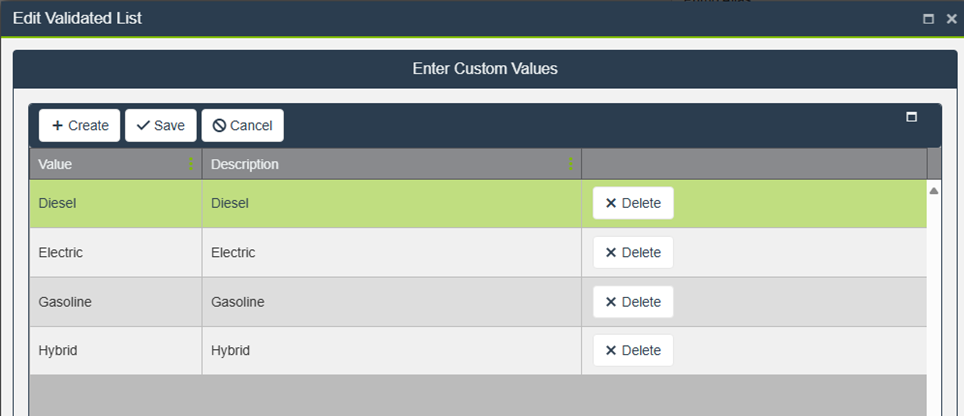Delete the Electric row
Image resolution: width=964 pixels, height=416 pixels.
pyautogui.click(x=633, y=252)
